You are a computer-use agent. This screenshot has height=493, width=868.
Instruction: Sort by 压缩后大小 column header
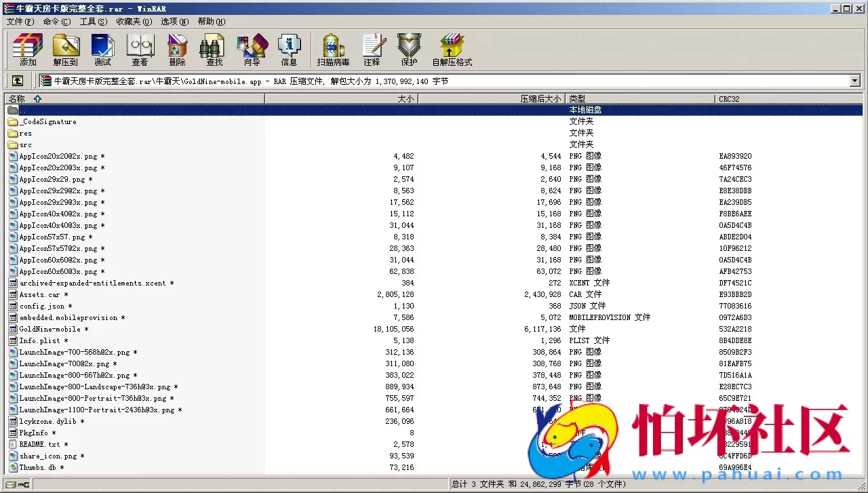click(x=540, y=99)
